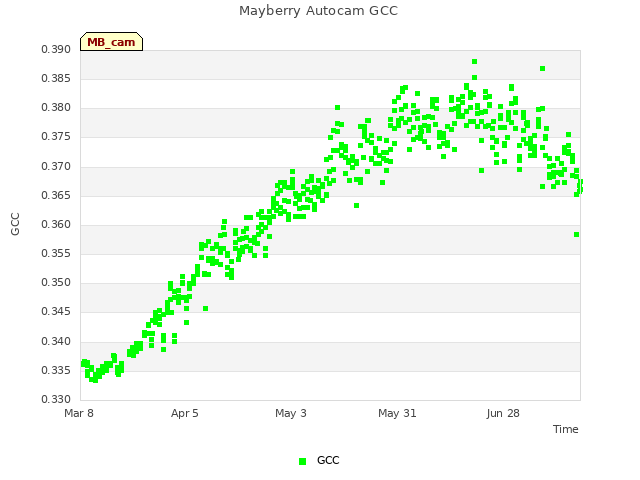Click the x-axis date label May 3

(291, 413)
